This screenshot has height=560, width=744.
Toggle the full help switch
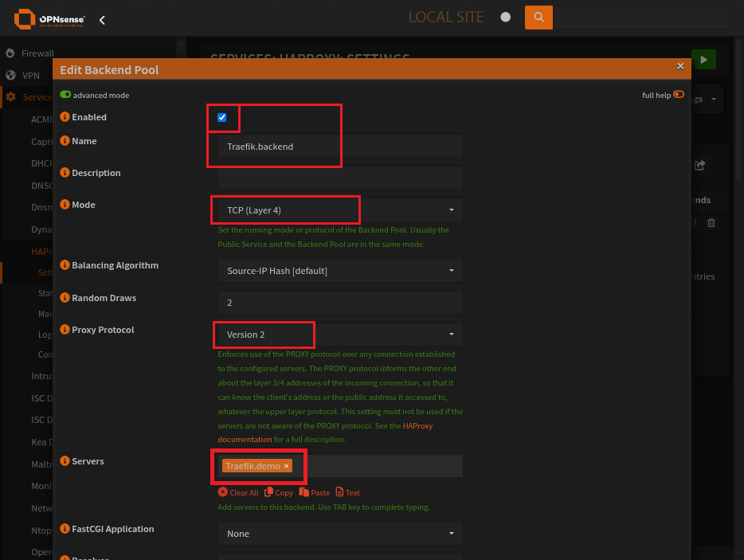pyautogui.click(x=679, y=94)
